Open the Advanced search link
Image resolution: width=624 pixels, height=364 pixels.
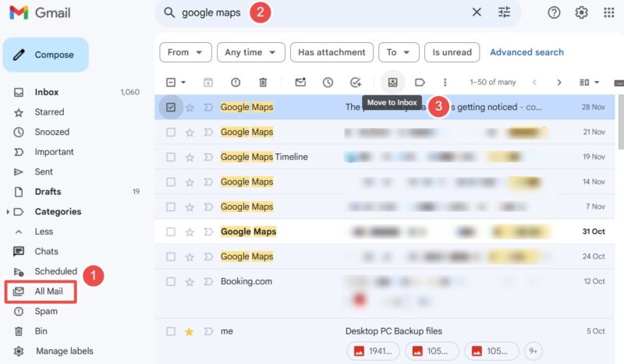[x=526, y=52]
